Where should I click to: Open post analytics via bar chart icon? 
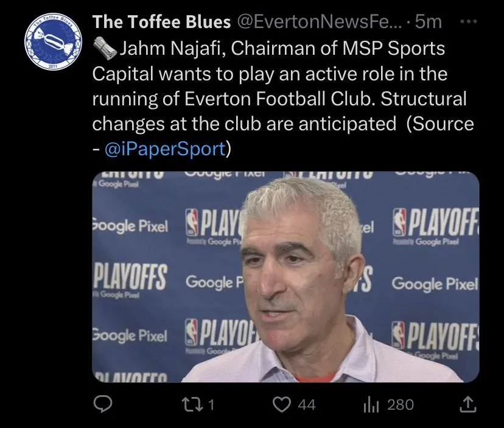click(371, 404)
